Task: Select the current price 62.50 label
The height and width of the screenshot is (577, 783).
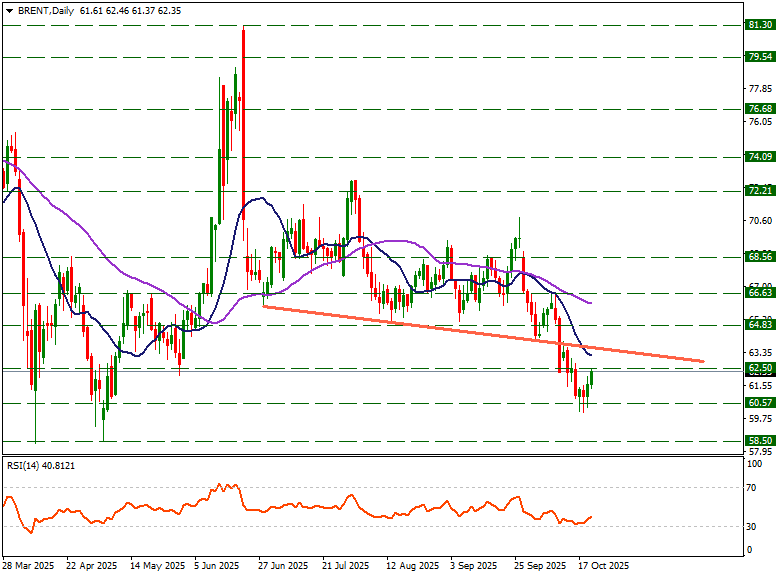Action: (x=760, y=368)
